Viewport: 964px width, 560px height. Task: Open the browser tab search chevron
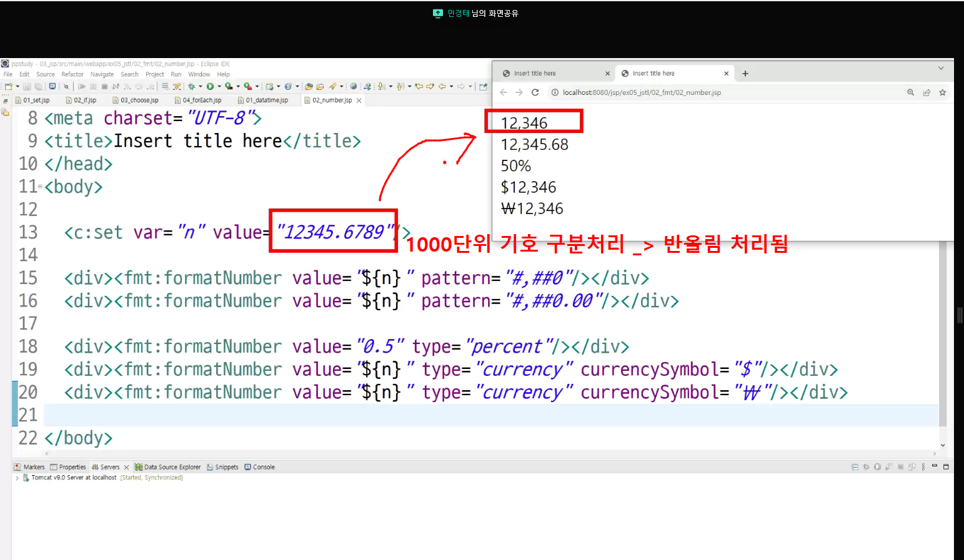[x=941, y=68]
